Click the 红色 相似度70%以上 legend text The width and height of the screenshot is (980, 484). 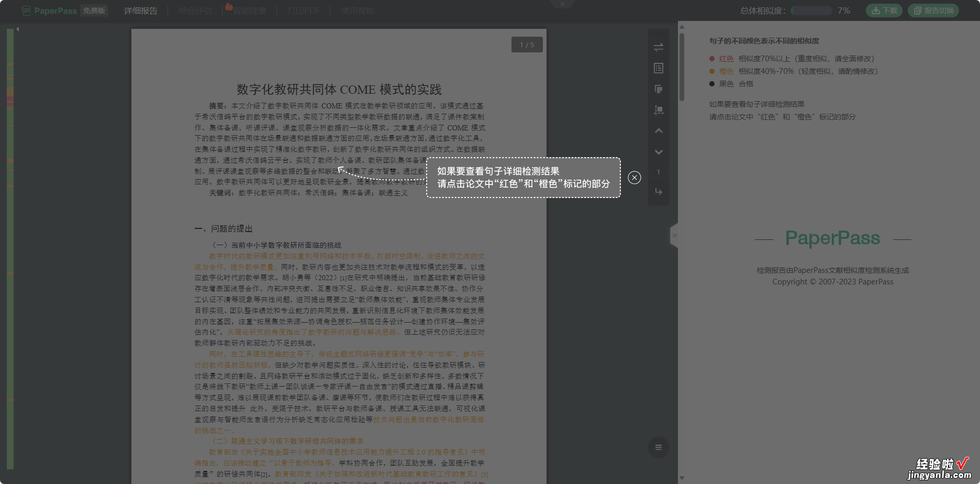click(796, 59)
